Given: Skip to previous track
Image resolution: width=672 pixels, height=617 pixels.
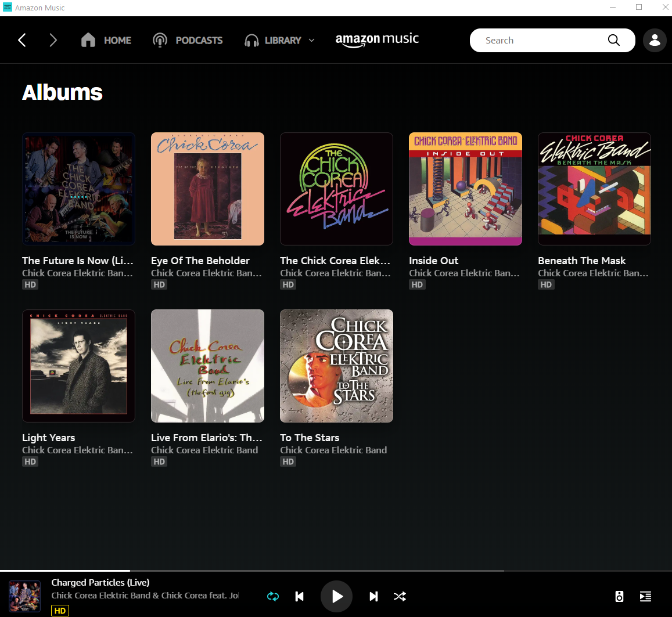Looking at the screenshot, I should (x=300, y=596).
